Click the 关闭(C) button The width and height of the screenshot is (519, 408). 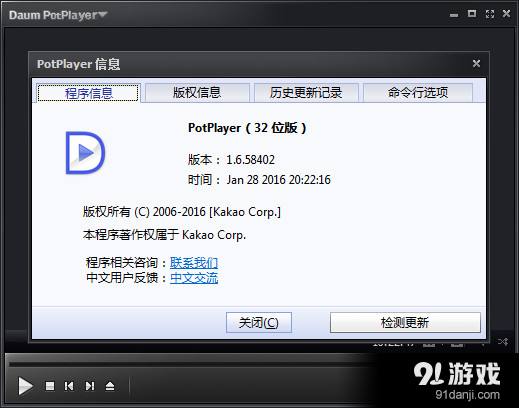[x=259, y=322]
